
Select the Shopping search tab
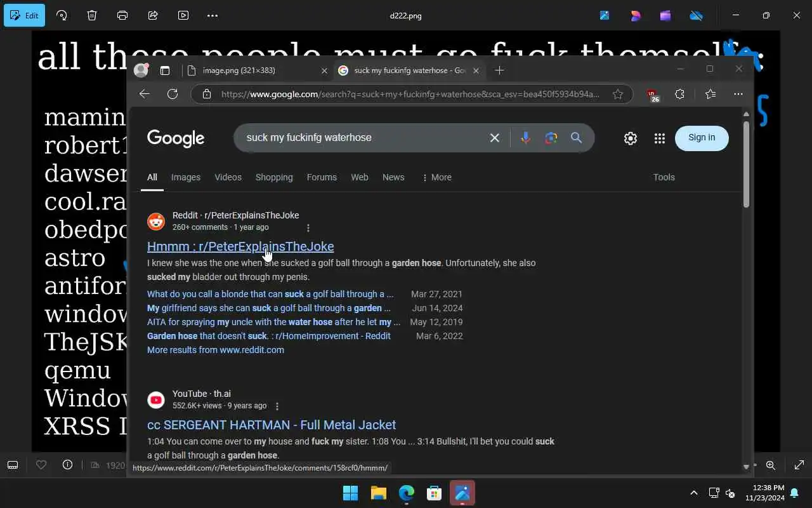click(274, 177)
